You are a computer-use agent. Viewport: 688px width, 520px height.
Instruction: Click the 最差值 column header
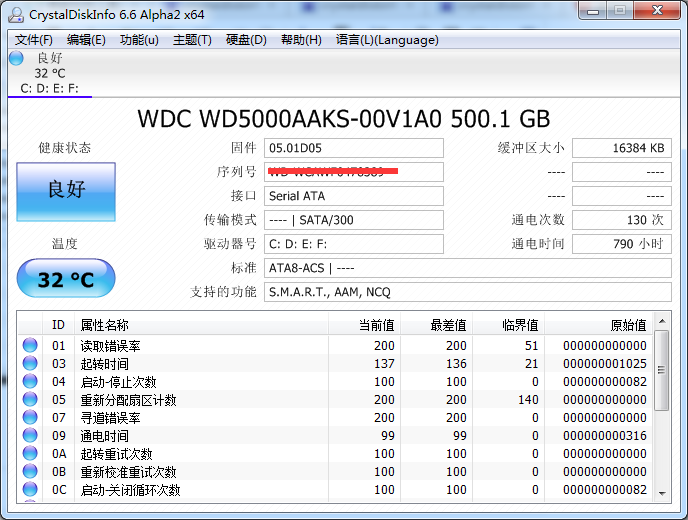[436, 325]
